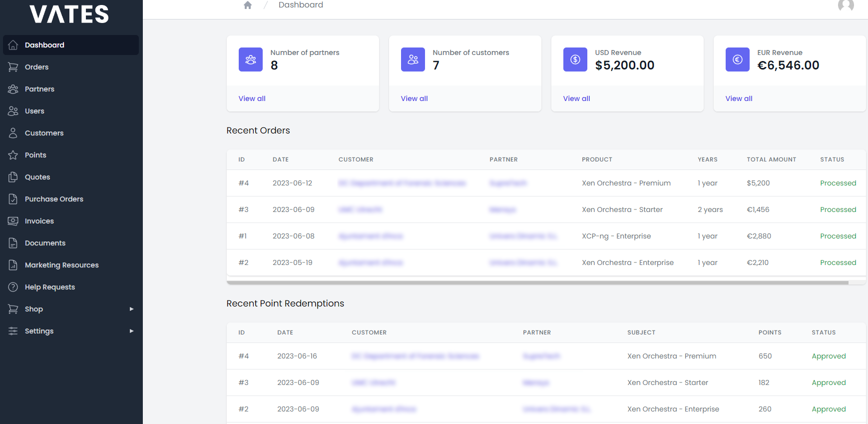
Task: Click the 2023-06-16 redemption date
Action: (297, 356)
